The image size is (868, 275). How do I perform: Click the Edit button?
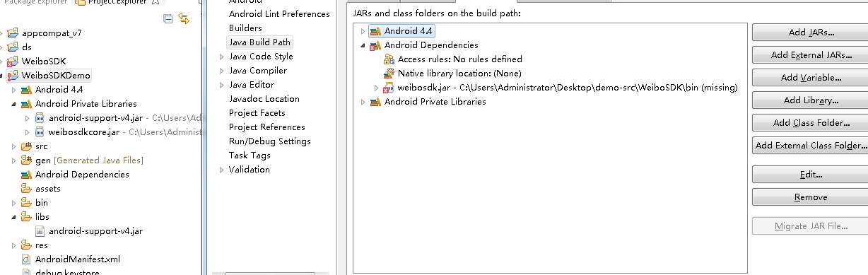(x=811, y=175)
